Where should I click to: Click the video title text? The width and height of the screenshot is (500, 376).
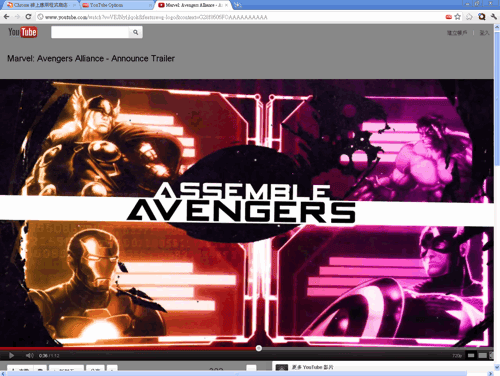[x=91, y=58]
